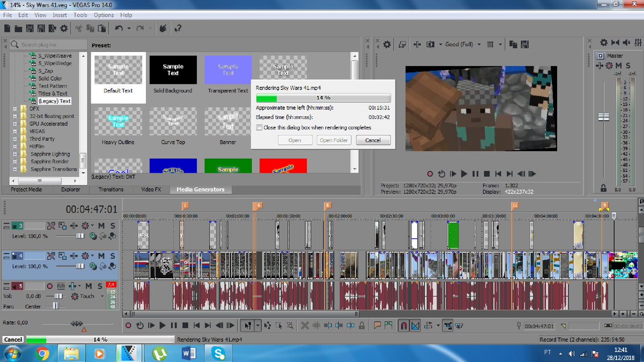
Task: Open the Word icon in Windows taskbar
Action: (189, 353)
